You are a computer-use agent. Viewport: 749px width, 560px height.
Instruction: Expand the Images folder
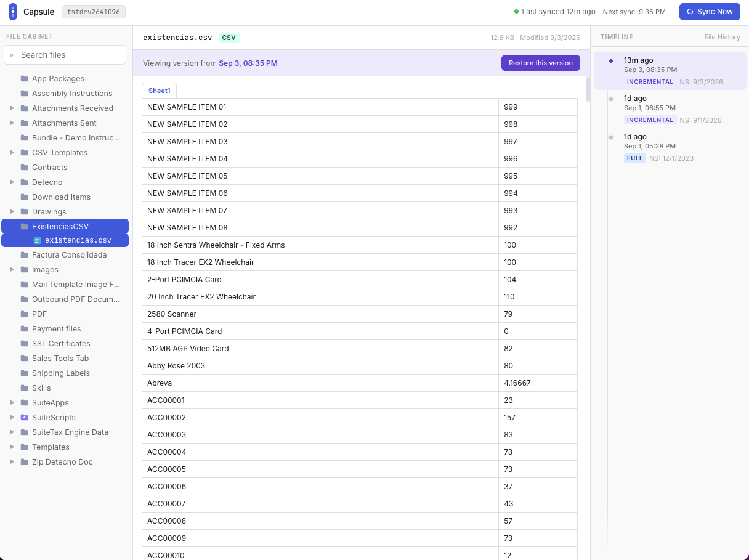12,270
